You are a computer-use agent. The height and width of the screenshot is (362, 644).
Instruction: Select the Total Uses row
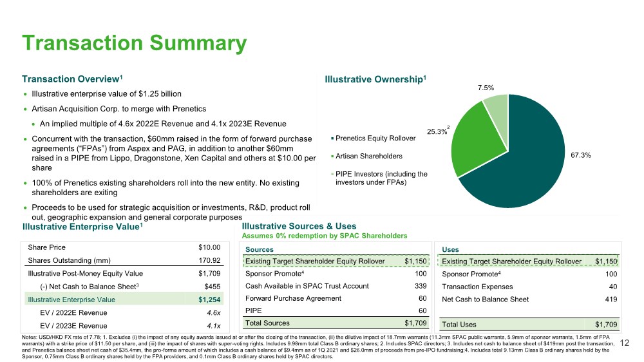coord(528,323)
